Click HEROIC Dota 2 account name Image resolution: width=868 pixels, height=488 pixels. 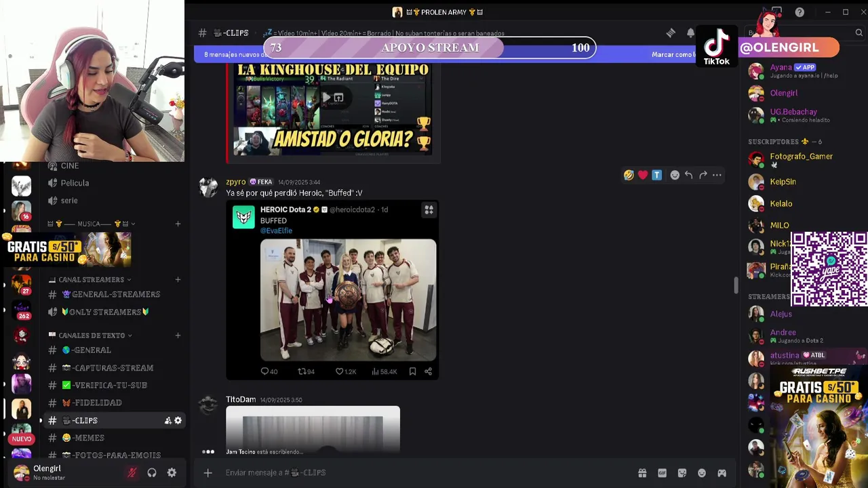coord(285,209)
